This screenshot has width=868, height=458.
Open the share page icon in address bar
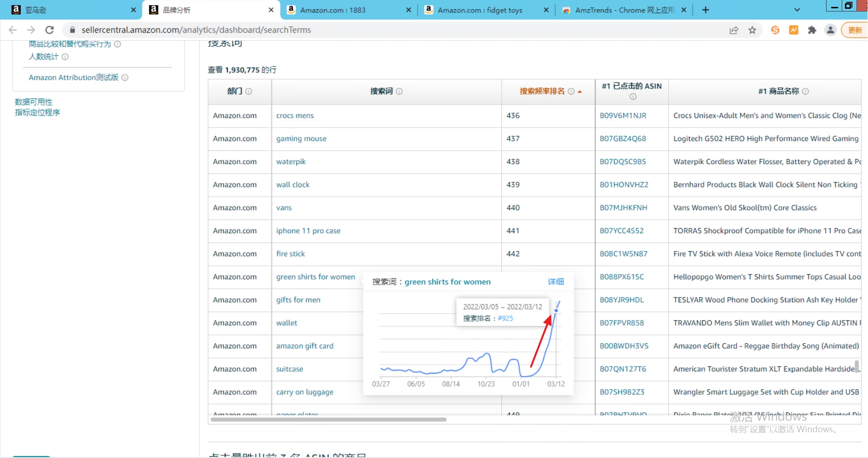tap(734, 30)
